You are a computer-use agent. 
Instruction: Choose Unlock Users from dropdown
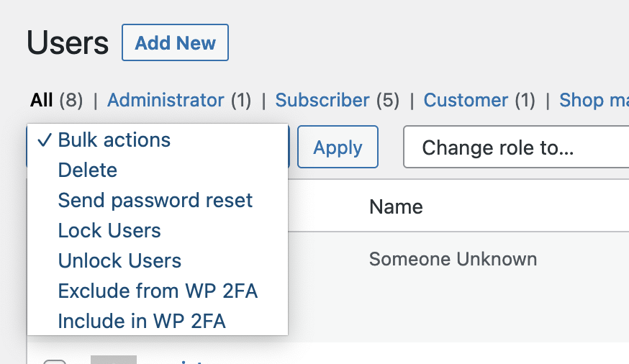point(119,261)
